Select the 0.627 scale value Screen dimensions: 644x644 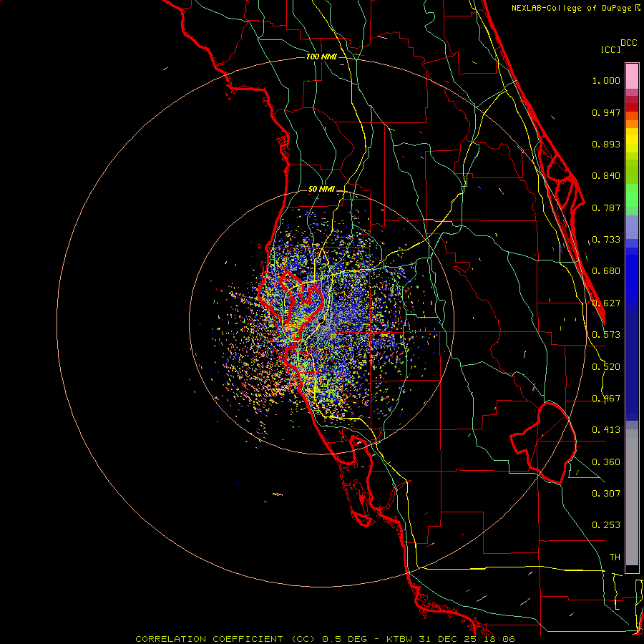tap(606, 303)
